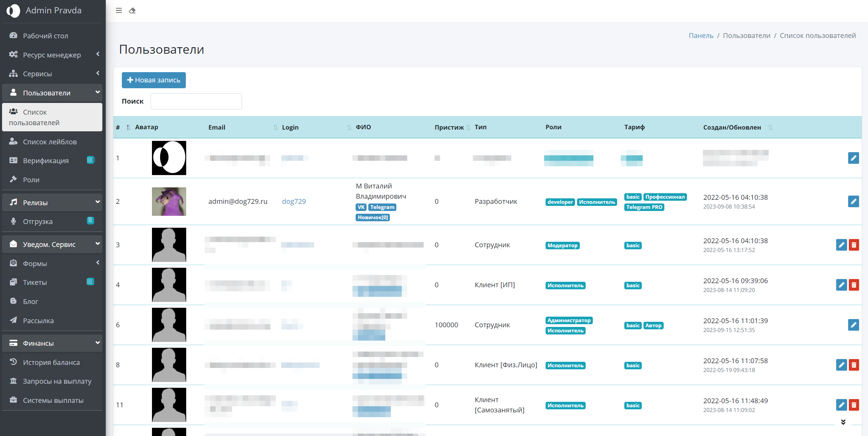868x436 pixels.
Task: Open Роли in sidebar
Action: pos(52,180)
